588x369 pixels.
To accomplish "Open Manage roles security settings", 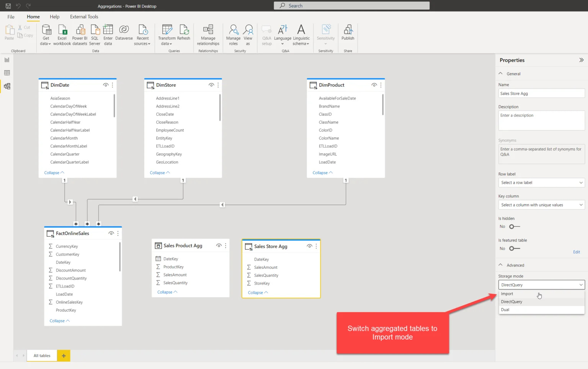I will [x=233, y=35].
